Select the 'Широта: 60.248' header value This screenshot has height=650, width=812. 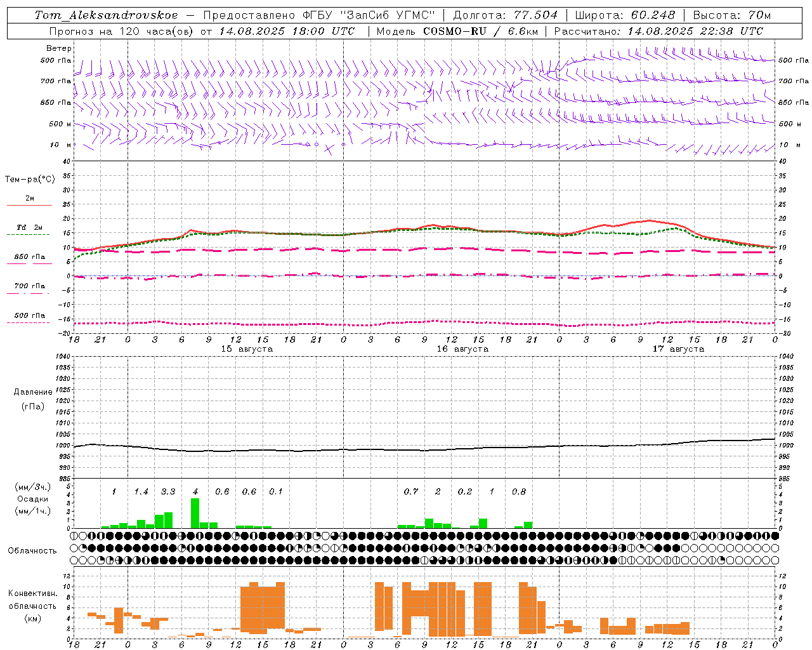(625, 15)
